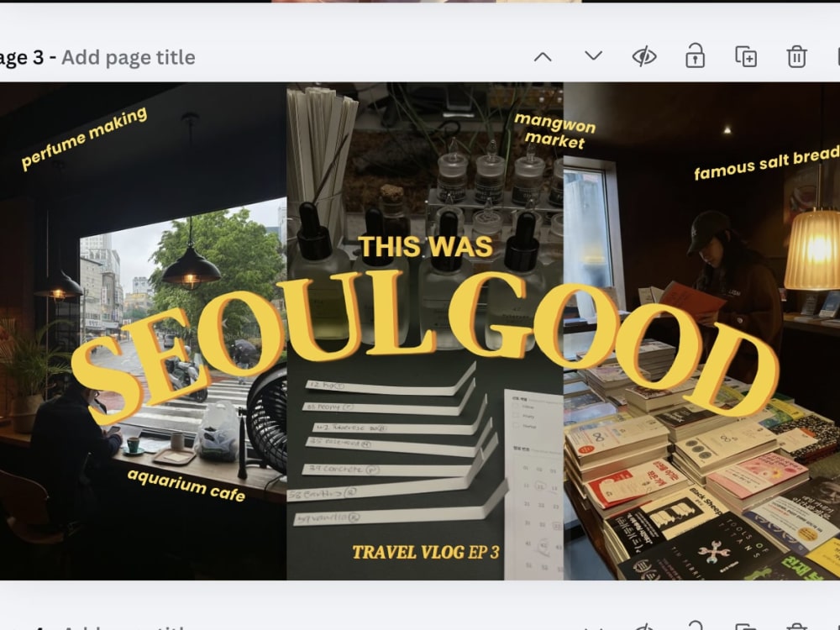Hide page 3 using eye icon

(x=644, y=56)
